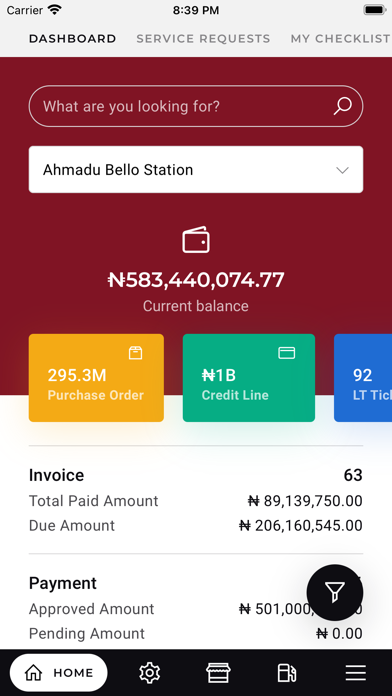Expand the Ahmadu Bello Station dropdown
Screen dimensions: 392x696
(x=196, y=170)
